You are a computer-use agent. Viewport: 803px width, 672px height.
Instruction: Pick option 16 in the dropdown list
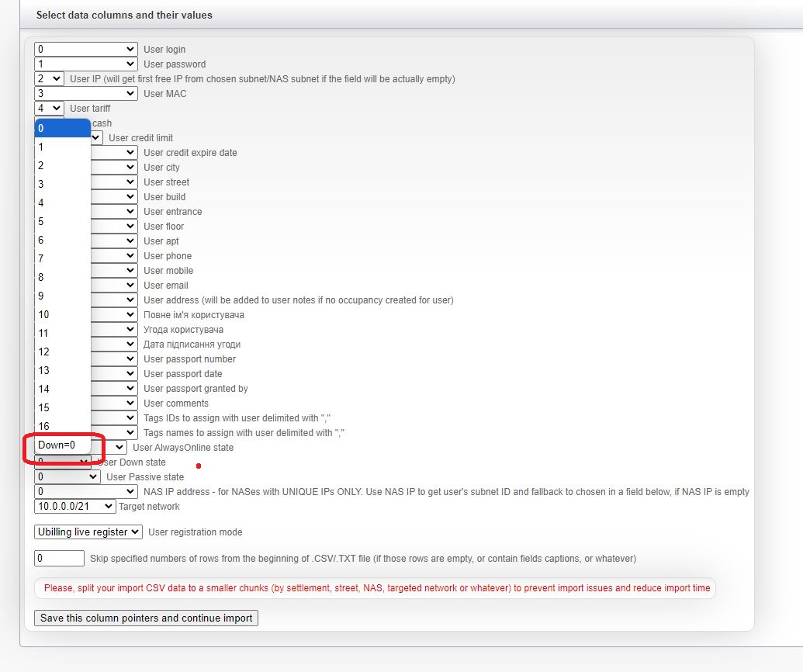click(x=62, y=426)
